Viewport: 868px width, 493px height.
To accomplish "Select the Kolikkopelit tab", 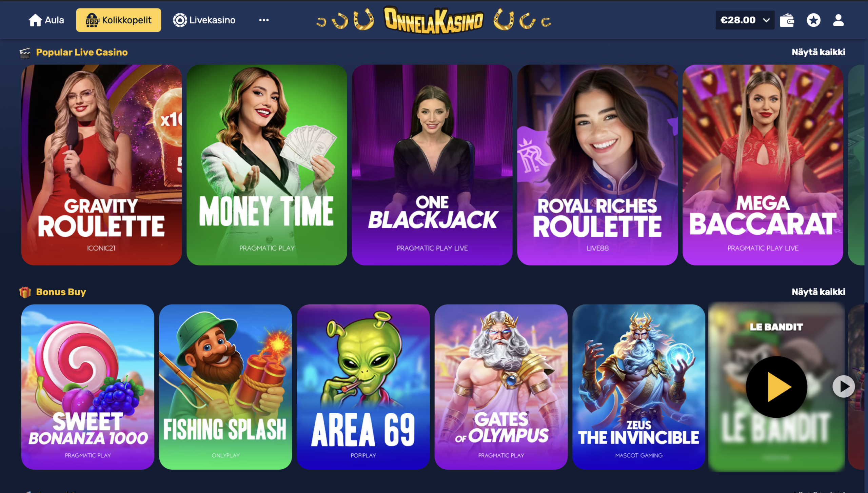I will pyautogui.click(x=118, y=20).
